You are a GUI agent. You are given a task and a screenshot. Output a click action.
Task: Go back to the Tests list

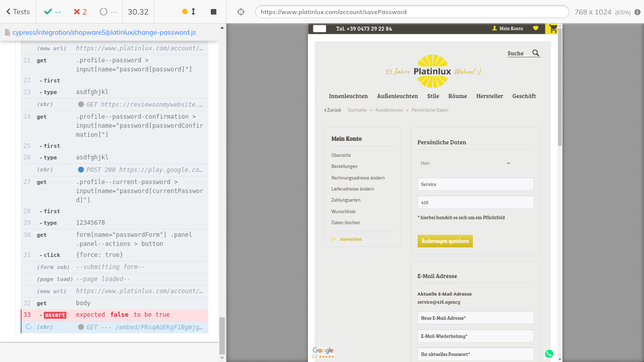coord(18,12)
